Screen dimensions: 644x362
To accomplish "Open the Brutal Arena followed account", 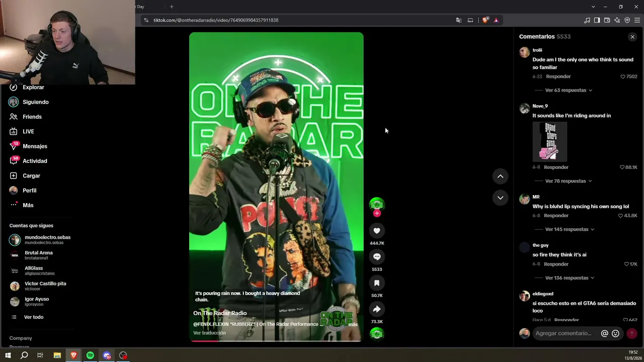I will point(39,255).
